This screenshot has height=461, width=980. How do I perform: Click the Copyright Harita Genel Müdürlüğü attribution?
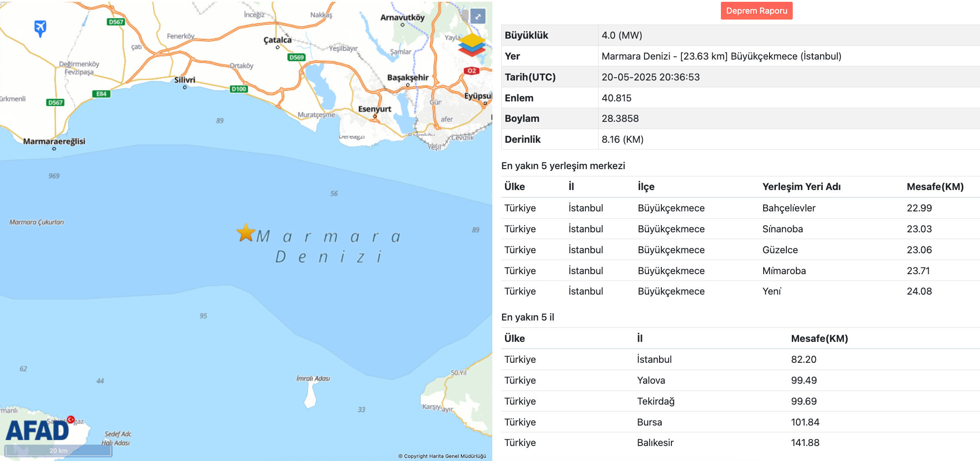442,456
